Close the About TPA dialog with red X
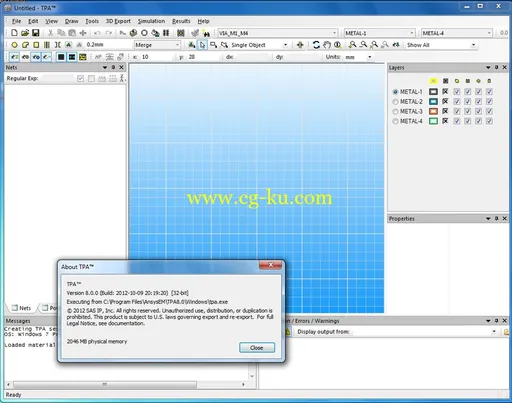This screenshot has height=403, width=512. pos(271,265)
